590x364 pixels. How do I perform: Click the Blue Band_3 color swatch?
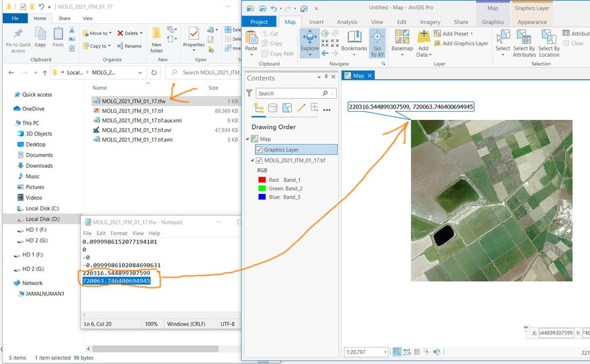tap(262, 197)
